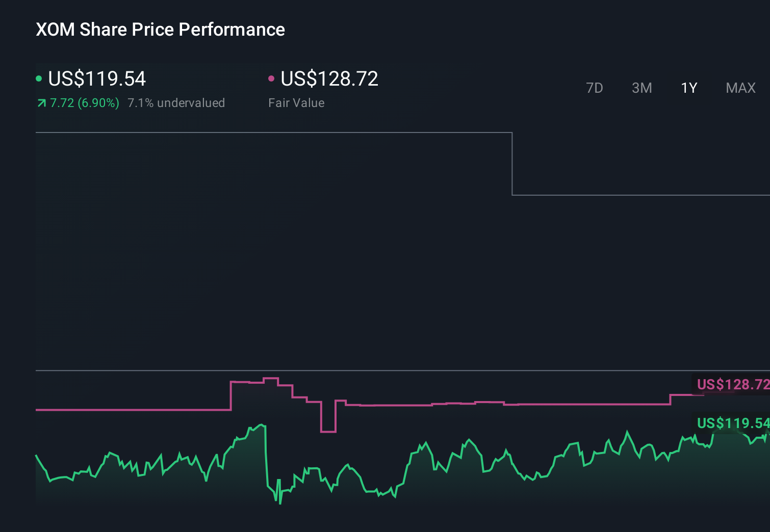Click the pink Fair Value legend dot
This screenshot has height=532, width=770.
(x=272, y=78)
